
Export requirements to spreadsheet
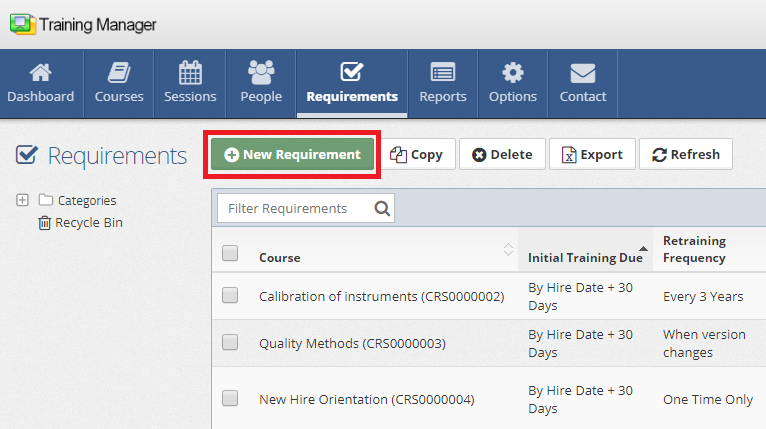point(592,154)
